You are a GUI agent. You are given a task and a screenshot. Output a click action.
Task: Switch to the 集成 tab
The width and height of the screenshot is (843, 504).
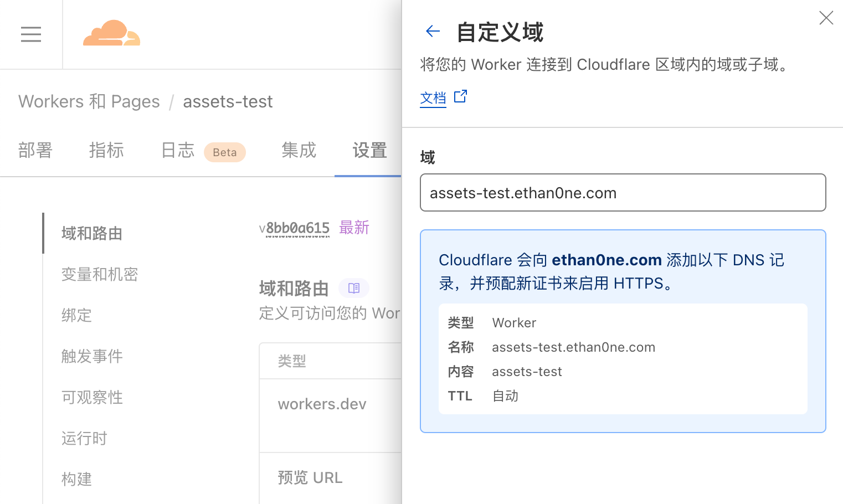point(299,150)
